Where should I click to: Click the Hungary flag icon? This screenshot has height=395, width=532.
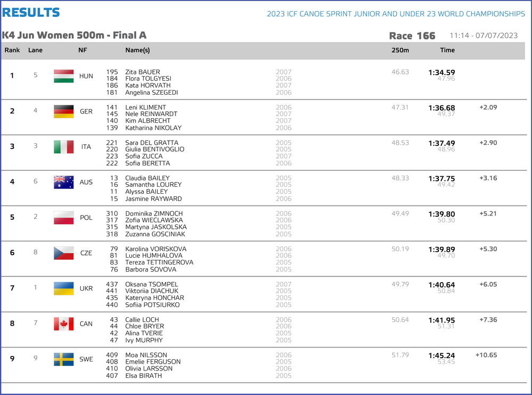click(x=63, y=76)
